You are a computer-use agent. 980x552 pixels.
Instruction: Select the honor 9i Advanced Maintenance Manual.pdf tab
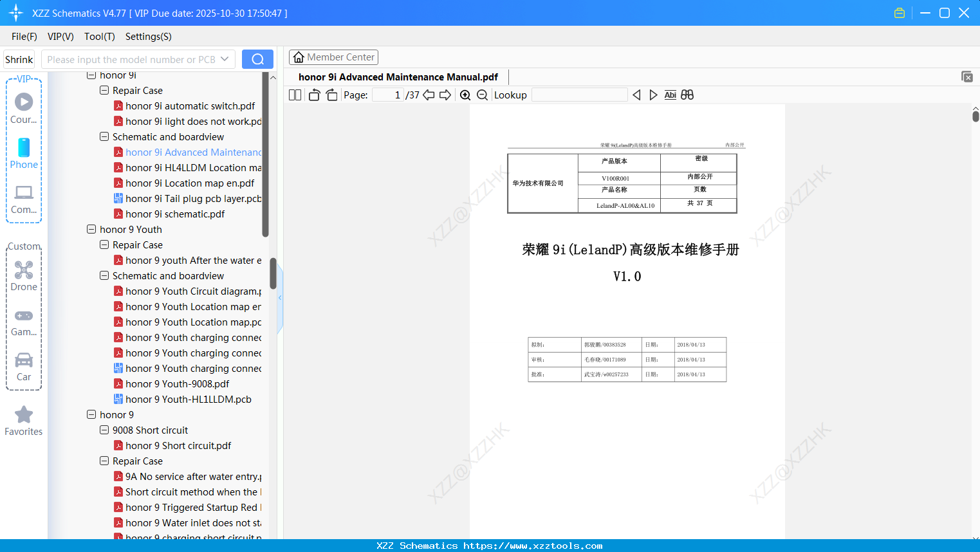(398, 77)
